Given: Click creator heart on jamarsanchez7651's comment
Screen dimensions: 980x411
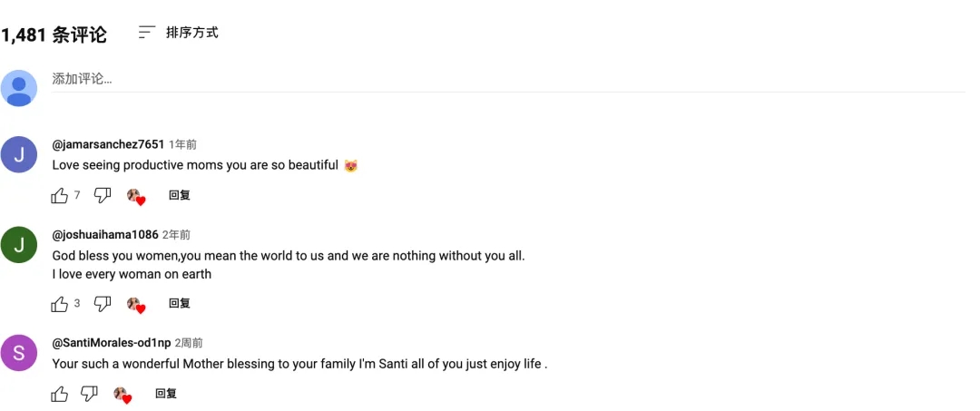Looking at the screenshot, I should tap(135, 196).
